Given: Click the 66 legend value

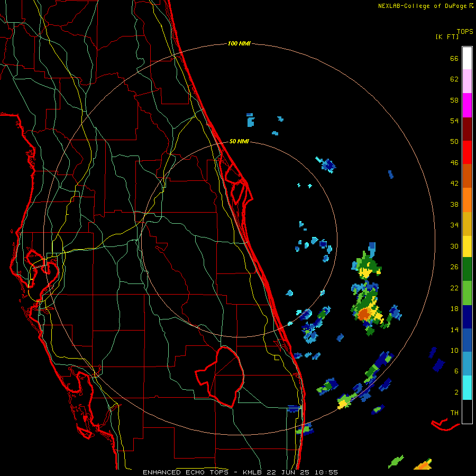Looking at the screenshot, I should coord(454,59).
